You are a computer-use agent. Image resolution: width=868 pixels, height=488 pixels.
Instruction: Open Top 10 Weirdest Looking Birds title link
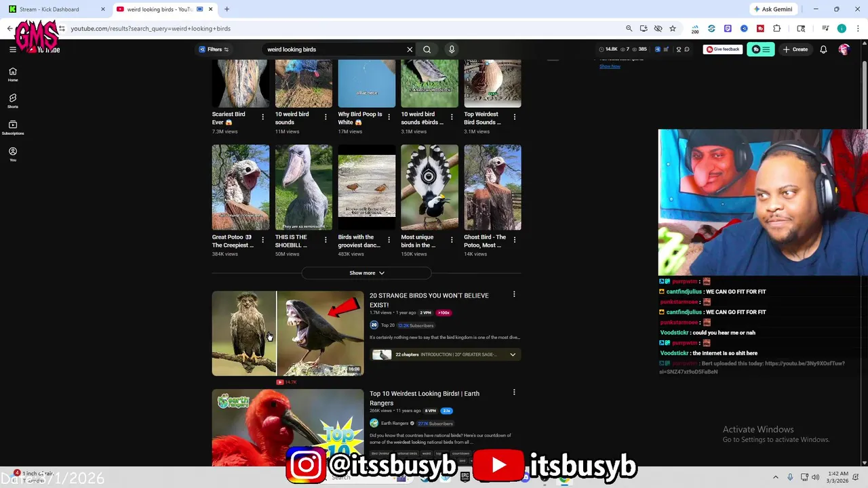pyautogui.click(x=425, y=398)
